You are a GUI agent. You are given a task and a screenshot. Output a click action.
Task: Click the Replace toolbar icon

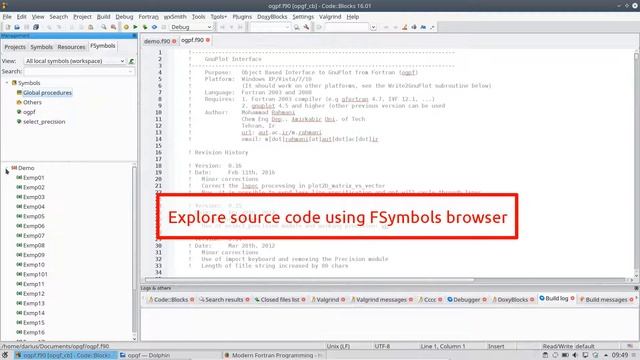pos(113,27)
